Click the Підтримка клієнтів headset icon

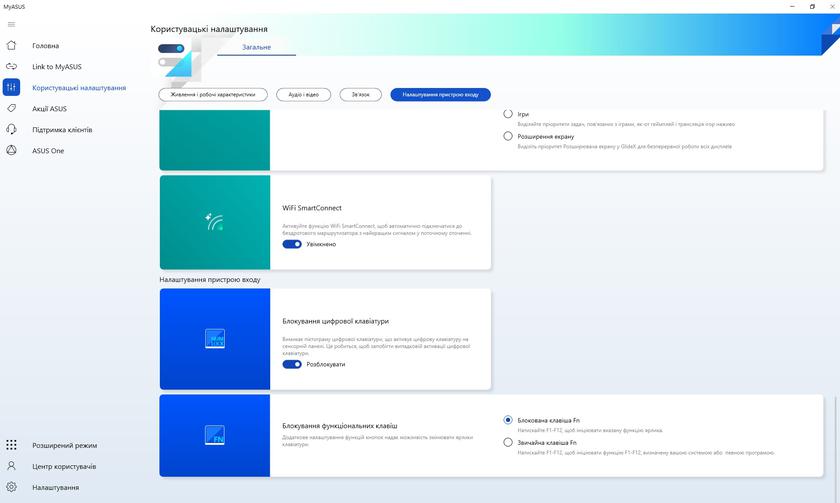point(11,129)
